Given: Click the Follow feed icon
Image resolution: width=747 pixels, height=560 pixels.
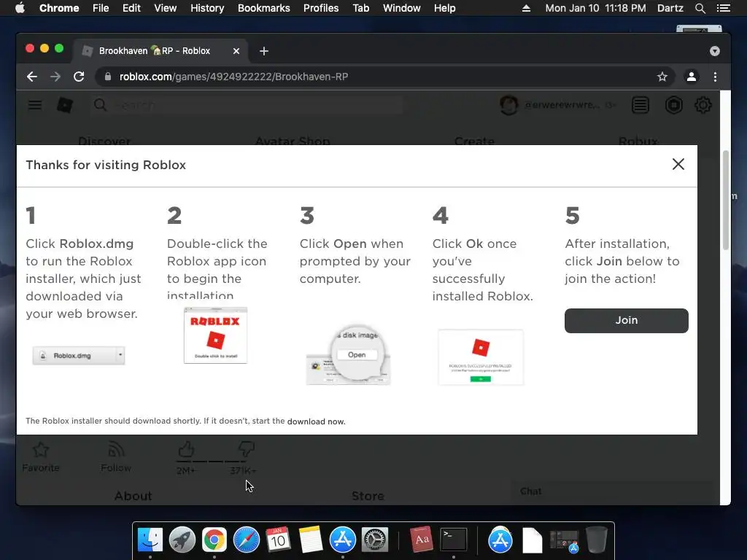Looking at the screenshot, I should click(116, 449).
